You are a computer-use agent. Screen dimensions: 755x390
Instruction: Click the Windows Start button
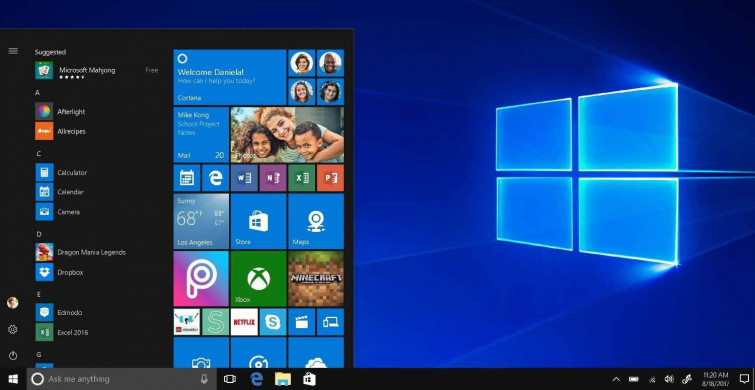point(13,379)
